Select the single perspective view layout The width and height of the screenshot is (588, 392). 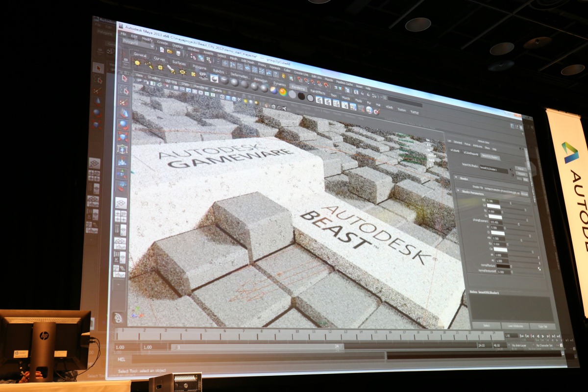(x=121, y=203)
